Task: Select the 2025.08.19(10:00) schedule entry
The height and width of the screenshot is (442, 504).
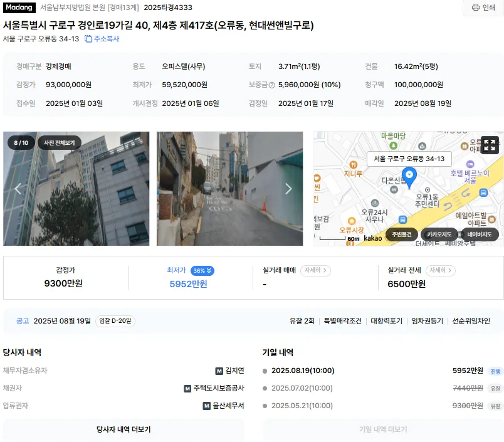Action: click(x=303, y=371)
